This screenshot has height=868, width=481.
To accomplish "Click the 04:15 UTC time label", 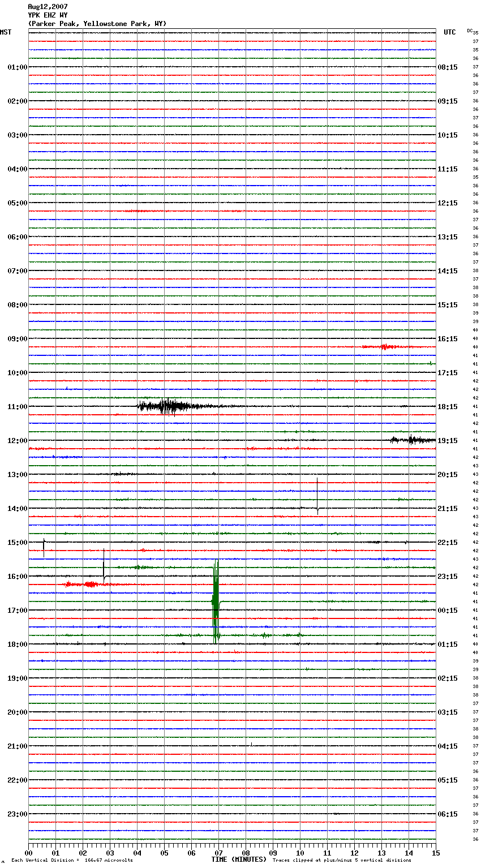I will (448, 746).
